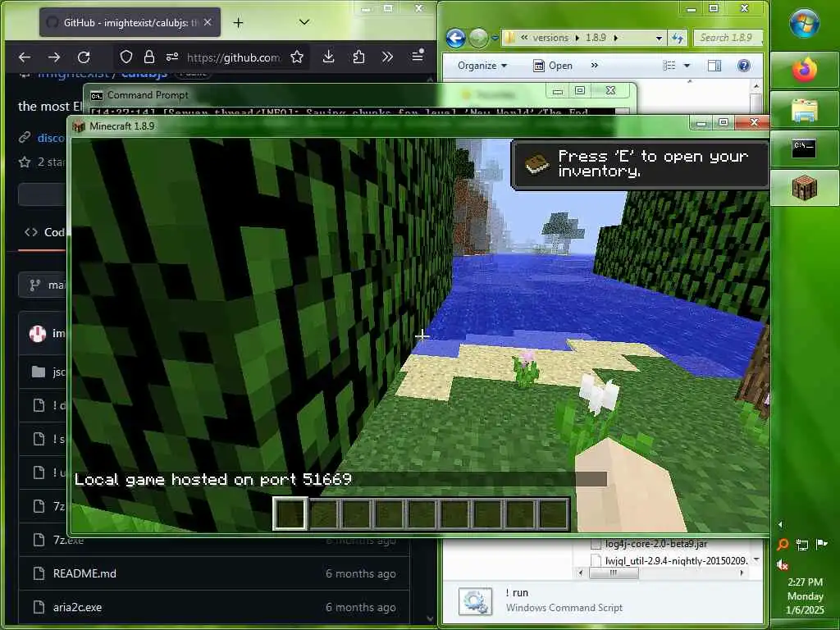Open the branch selector on GitHub
840x630 pixels.
click(x=43, y=285)
